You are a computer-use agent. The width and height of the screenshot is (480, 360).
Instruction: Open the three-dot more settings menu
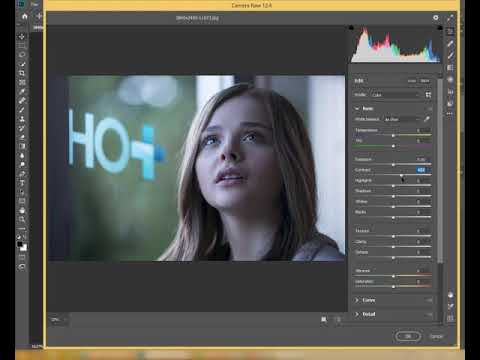[x=450, y=114]
